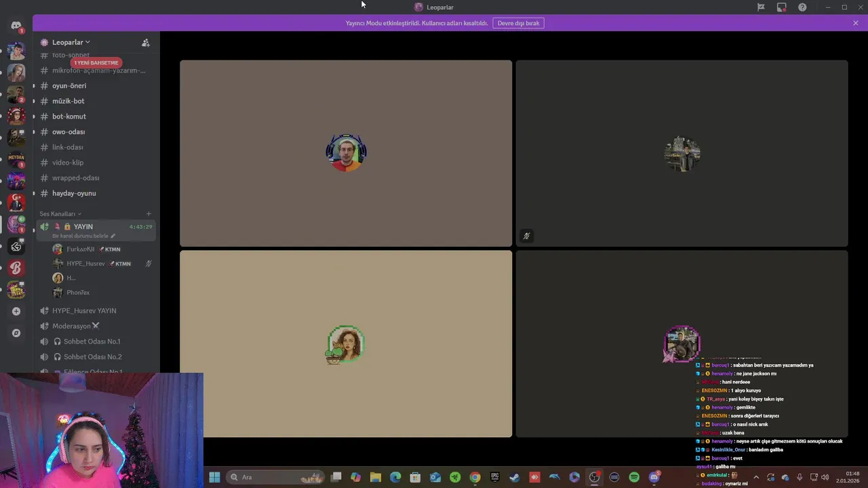Collapse the Ses Kanalları category

(x=60, y=213)
